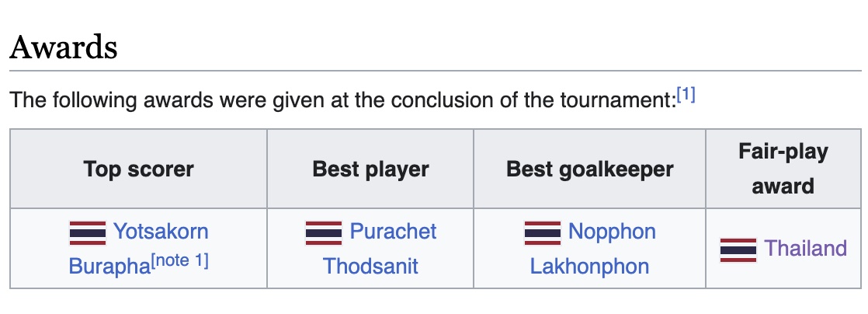Image resolution: width=868 pixels, height=314 pixels.
Task: Click the flag in the Fair-play award cell
Action: pyautogui.click(x=738, y=249)
